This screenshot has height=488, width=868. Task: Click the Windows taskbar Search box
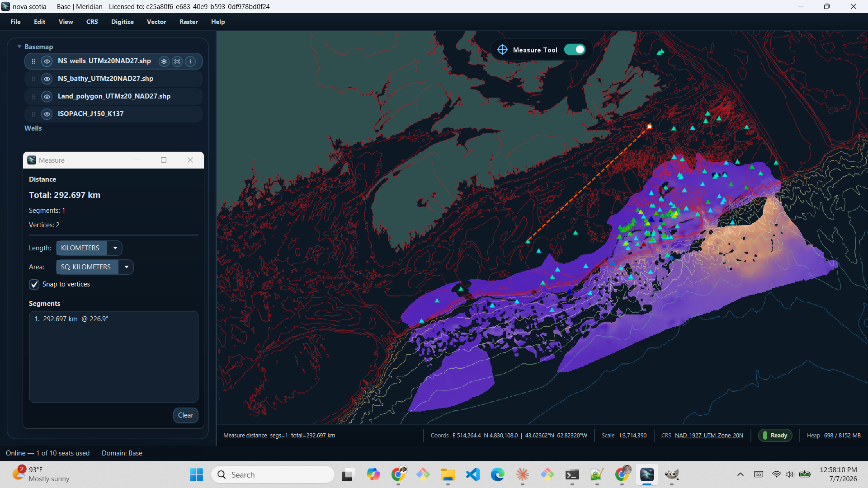(273, 474)
